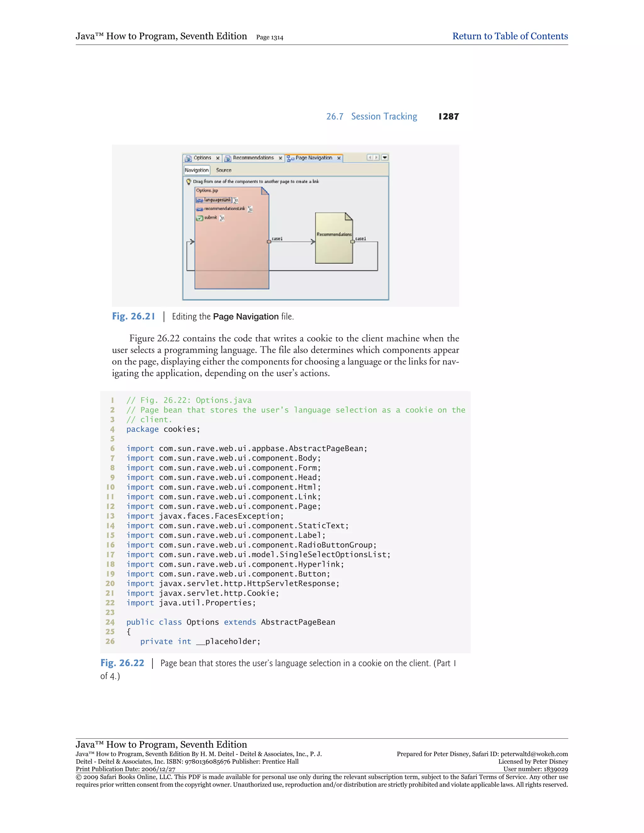This screenshot has height=833, width=644.
Task: Toggle to the Navigation view button
Action: [197, 170]
